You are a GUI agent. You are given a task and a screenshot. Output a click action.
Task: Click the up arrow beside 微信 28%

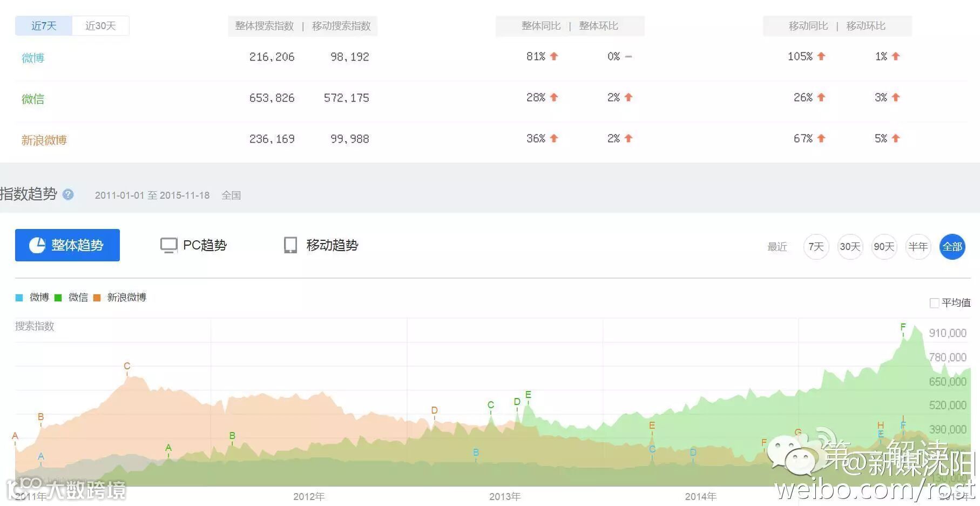pos(554,97)
